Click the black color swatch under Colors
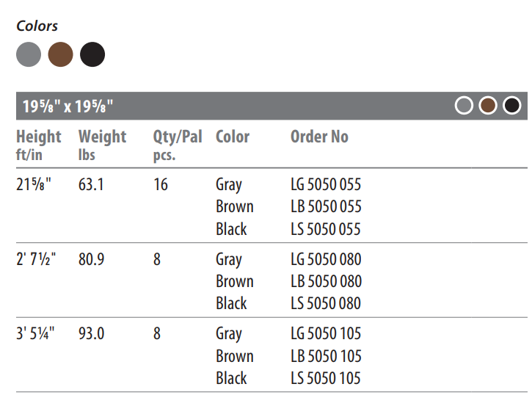The width and height of the screenshot is (532, 395). tap(92, 54)
